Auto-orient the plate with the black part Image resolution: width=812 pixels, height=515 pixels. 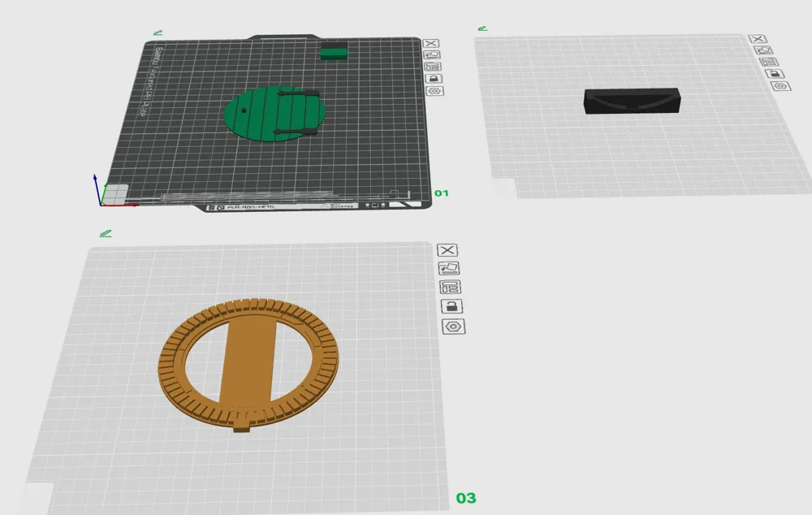(x=762, y=50)
